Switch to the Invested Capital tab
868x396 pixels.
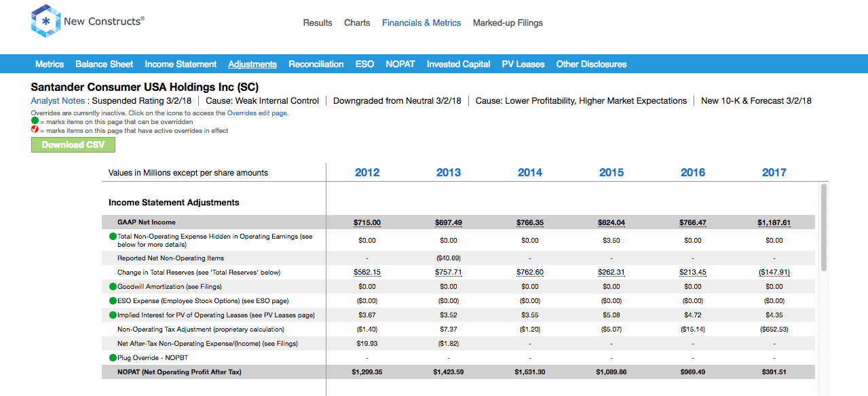pos(459,64)
